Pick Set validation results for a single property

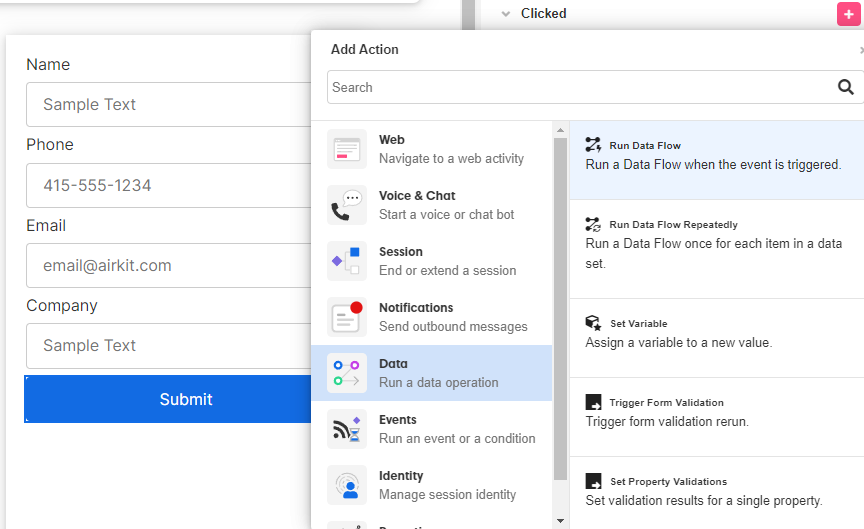click(x=716, y=493)
